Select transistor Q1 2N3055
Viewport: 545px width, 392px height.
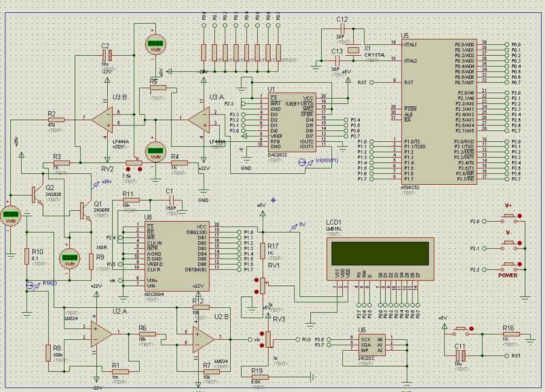click(84, 211)
